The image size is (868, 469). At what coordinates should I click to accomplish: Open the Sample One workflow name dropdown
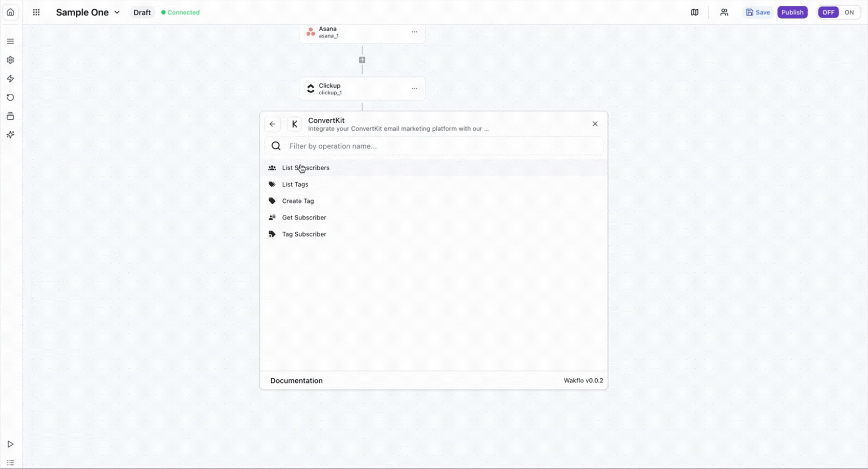pyautogui.click(x=117, y=12)
